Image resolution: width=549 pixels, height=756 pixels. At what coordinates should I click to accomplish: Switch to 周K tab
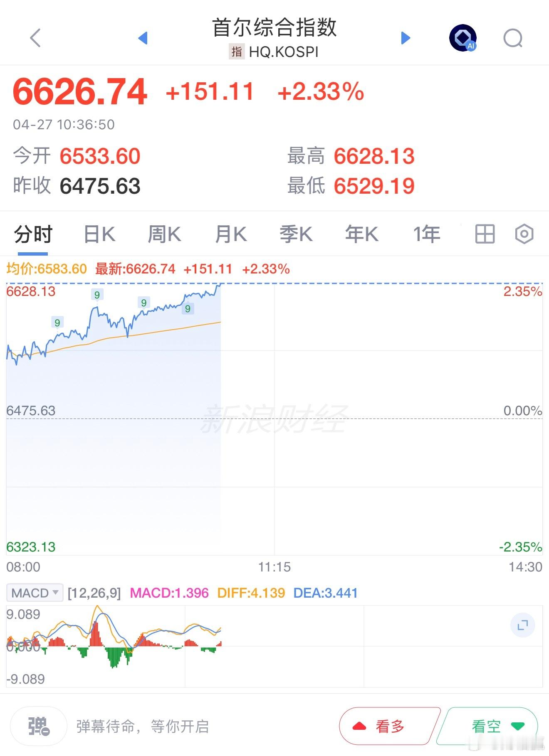coord(164,234)
